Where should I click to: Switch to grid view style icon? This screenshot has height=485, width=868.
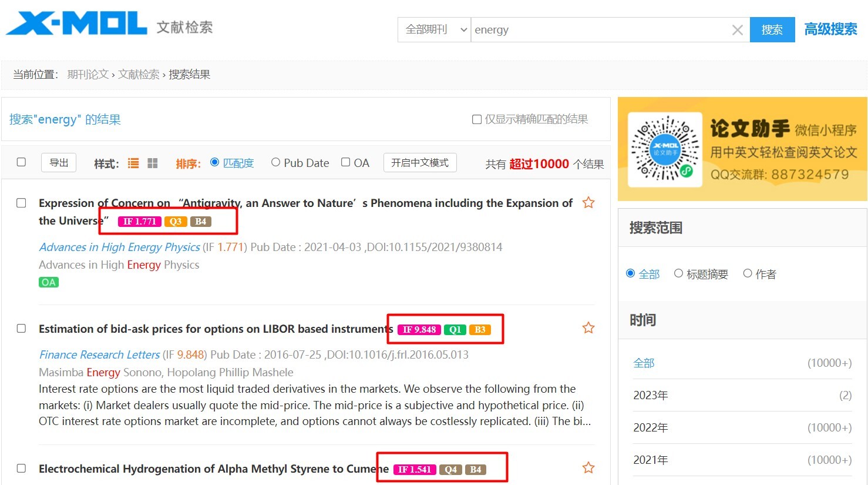(153, 163)
